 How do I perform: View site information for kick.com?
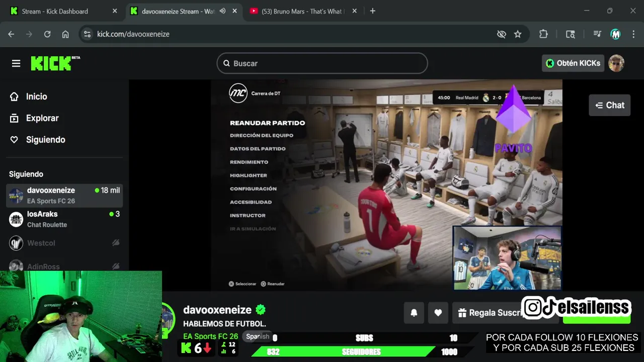click(x=87, y=34)
